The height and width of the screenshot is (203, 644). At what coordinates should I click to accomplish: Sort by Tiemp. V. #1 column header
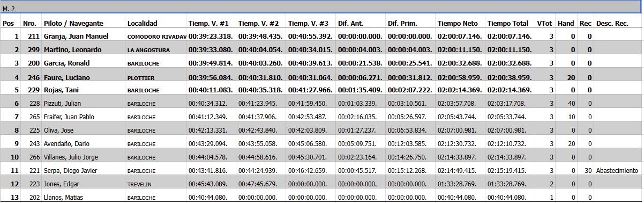pos(209,24)
